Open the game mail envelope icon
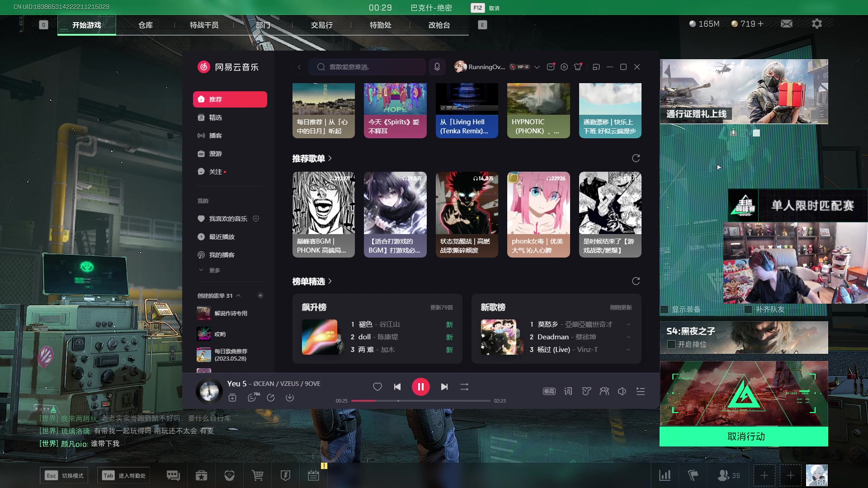The height and width of the screenshot is (488, 868). click(787, 23)
